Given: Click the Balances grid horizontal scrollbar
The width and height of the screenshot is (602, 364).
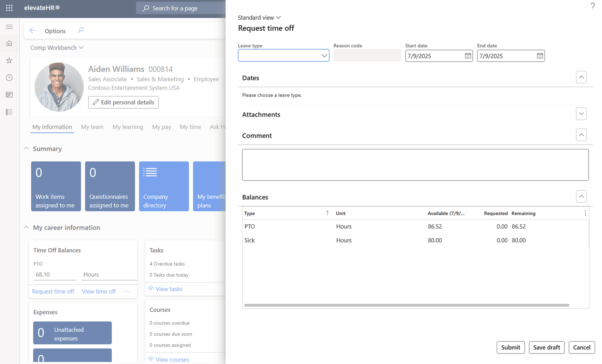Looking at the screenshot, I should coord(407,305).
